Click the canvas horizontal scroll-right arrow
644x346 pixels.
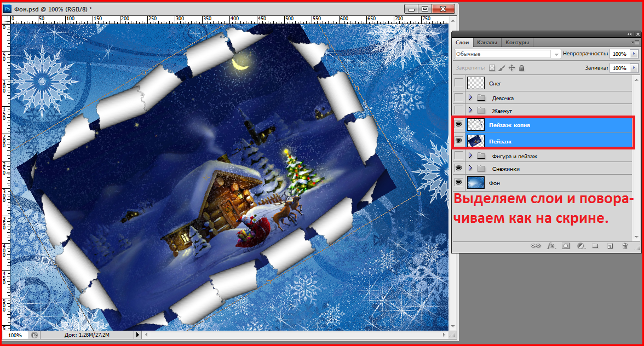(x=445, y=335)
